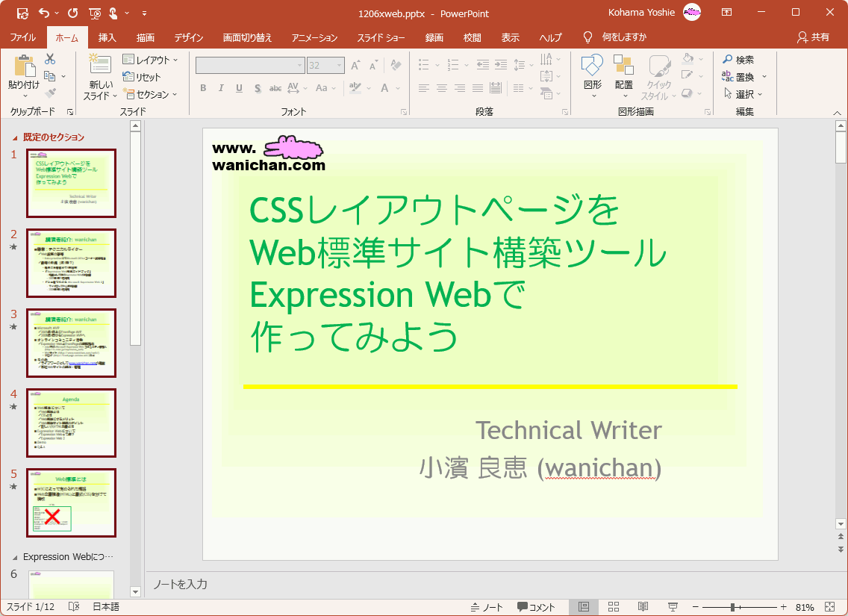Click zoom out minus button
Image resolution: width=848 pixels, height=616 pixels.
point(696,607)
